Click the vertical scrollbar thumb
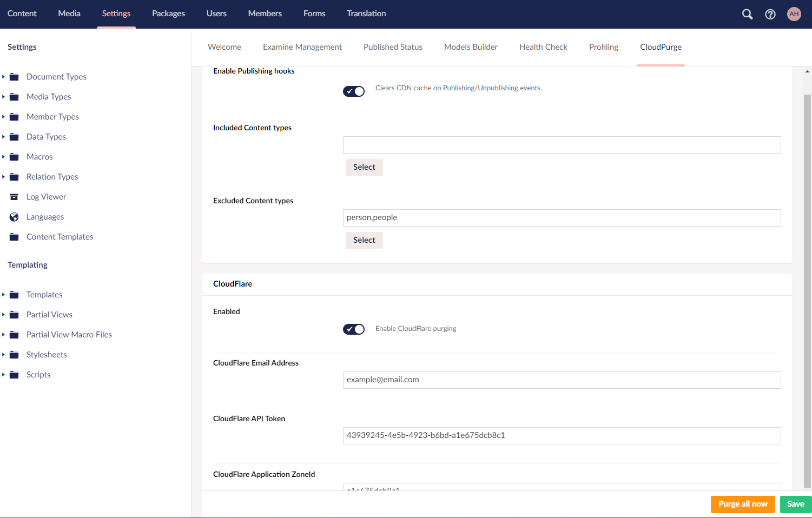The height and width of the screenshot is (518, 812). tap(807, 291)
